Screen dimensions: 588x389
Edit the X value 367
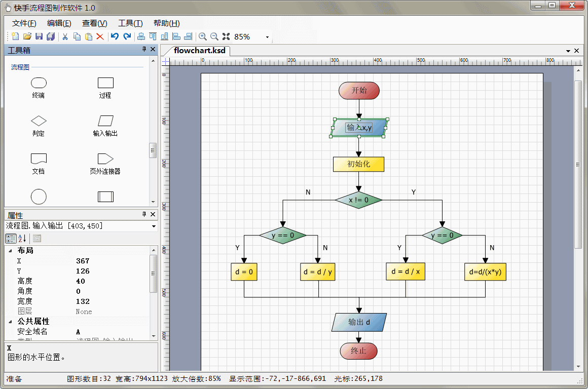click(x=112, y=261)
